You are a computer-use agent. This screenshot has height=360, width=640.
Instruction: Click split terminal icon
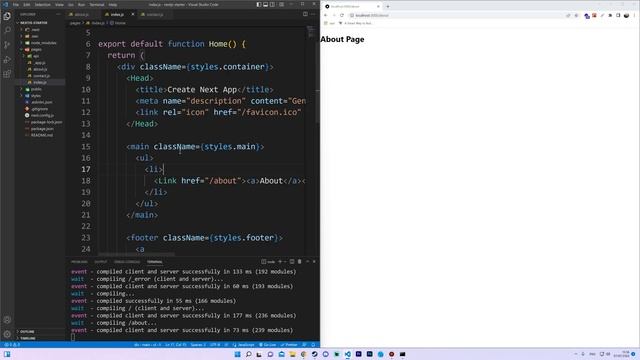(292, 262)
